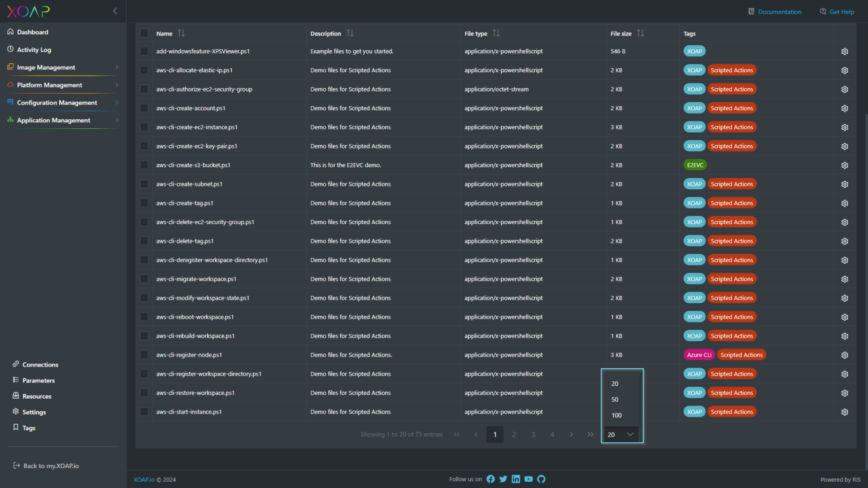Image resolution: width=868 pixels, height=488 pixels.
Task: Open the Documentation link
Action: [780, 11]
